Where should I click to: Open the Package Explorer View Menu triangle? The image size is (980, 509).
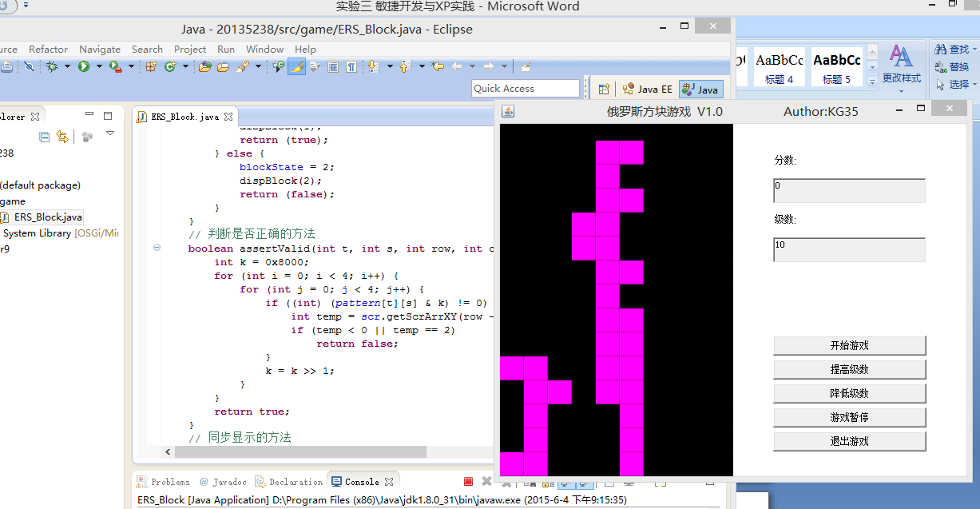pyautogui.click(x=110, y=133)
